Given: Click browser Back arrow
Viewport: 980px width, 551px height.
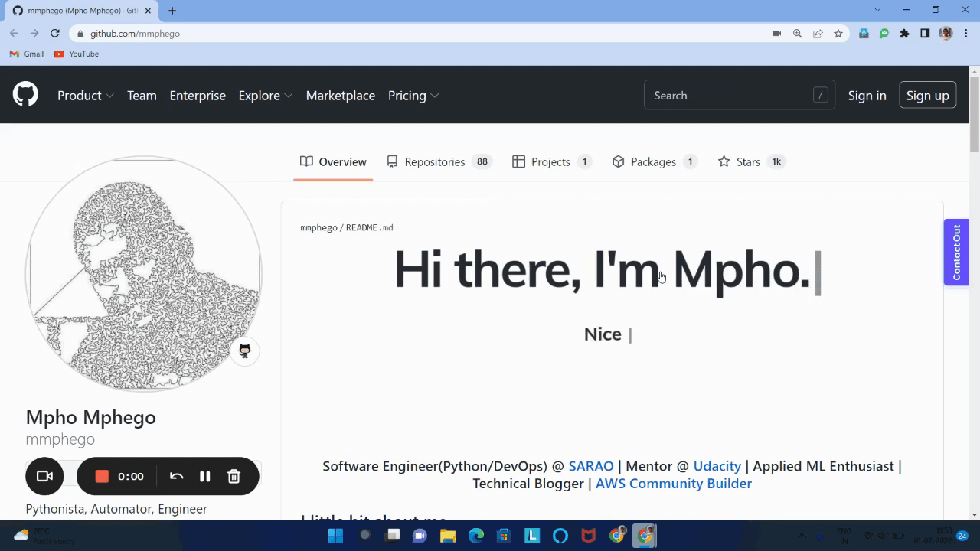Looking at the screenshot, I should point(14,34).
